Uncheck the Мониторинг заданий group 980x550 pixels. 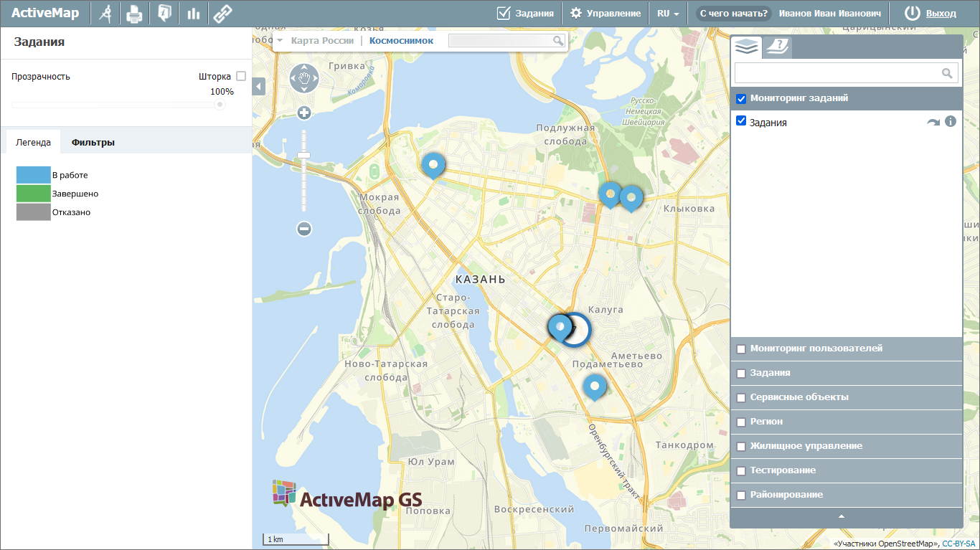tap(741, 99)
